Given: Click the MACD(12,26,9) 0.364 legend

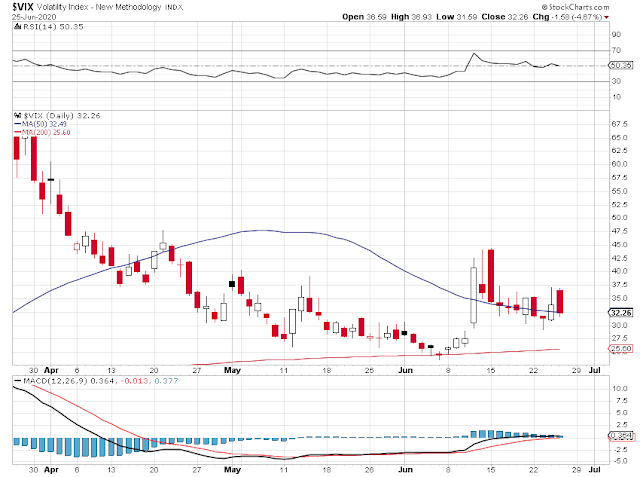Looking at the screenshot, I should point(69,381).
